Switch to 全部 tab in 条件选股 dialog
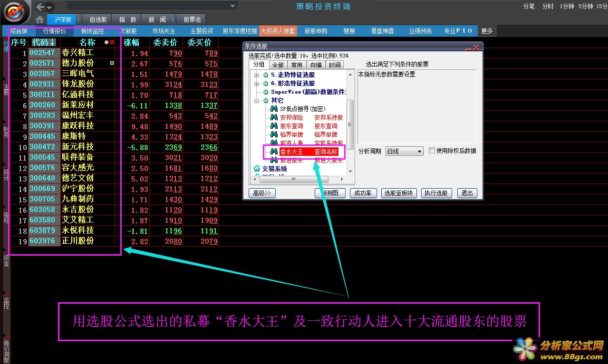Viewport: 608px width, 364px height. (278, 65)
